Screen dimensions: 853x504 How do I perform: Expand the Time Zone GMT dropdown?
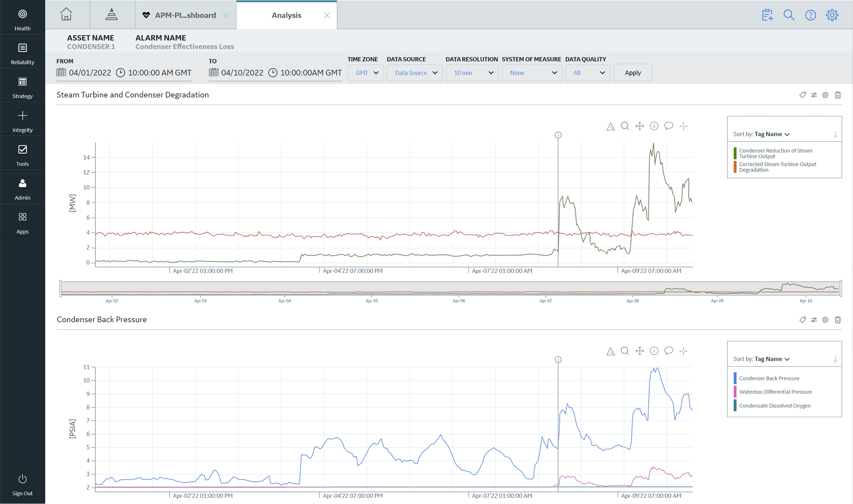(366, 73)
